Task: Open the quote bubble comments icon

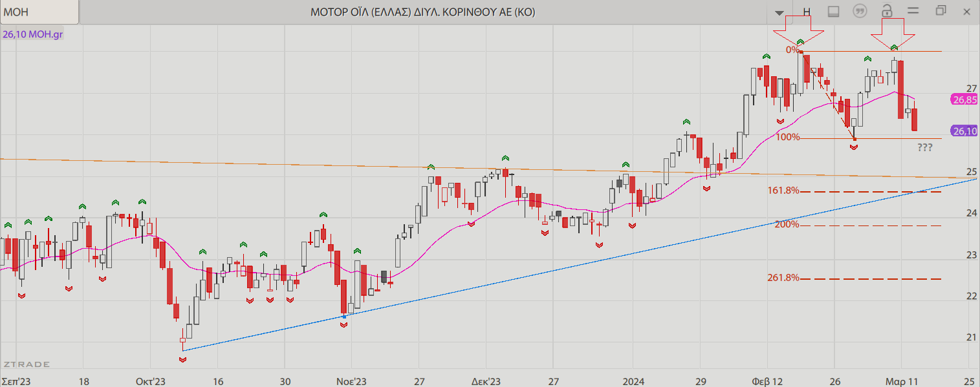Action: pyautogui.click(x=860, y=12)
